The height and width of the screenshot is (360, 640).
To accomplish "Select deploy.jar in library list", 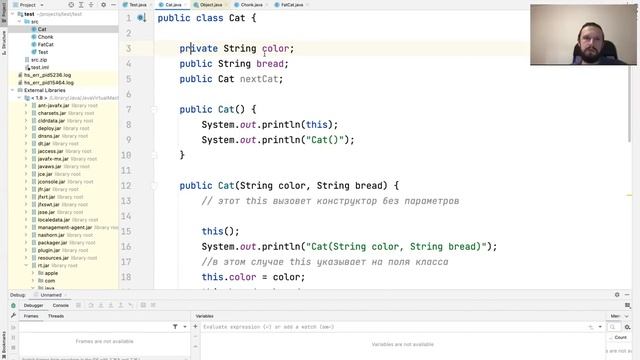I will coord(49,129).
